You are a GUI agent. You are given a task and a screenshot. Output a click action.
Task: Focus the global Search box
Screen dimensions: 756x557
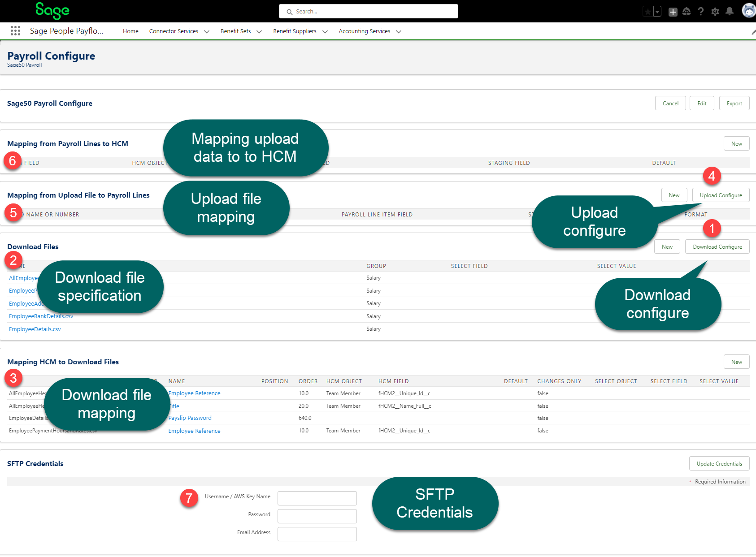click(369, 12)
